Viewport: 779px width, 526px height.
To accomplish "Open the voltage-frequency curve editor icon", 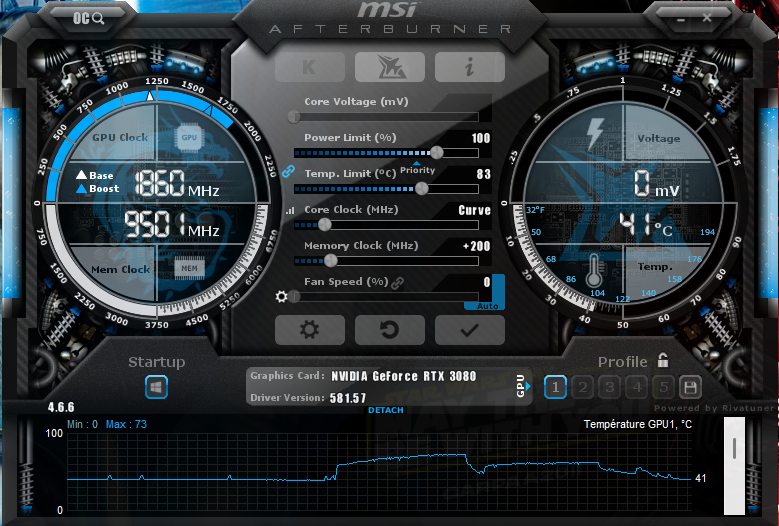I will pos(290,211).
